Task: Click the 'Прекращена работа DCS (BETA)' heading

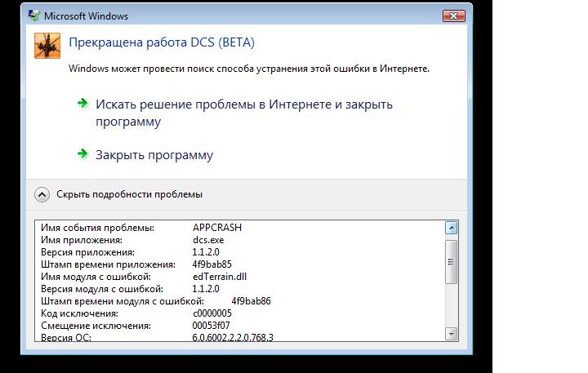Action: [x=162, y=42]
